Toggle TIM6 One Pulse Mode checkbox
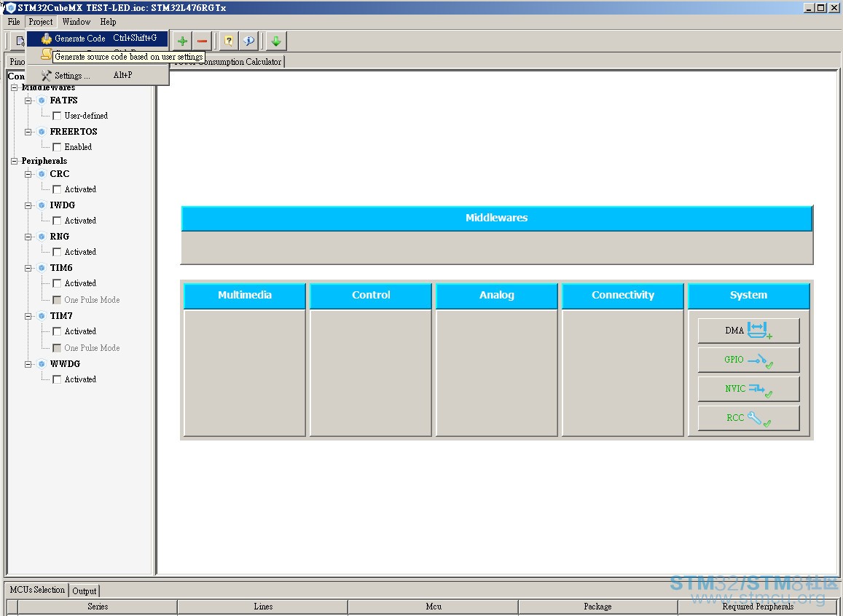The height and width of the screenshot is (616, 843). pos(57,300)
